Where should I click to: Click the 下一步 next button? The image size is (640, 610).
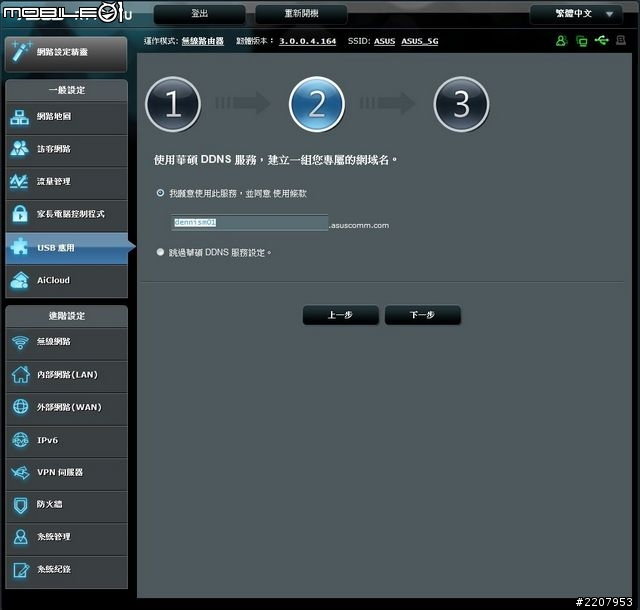(422, 315)
